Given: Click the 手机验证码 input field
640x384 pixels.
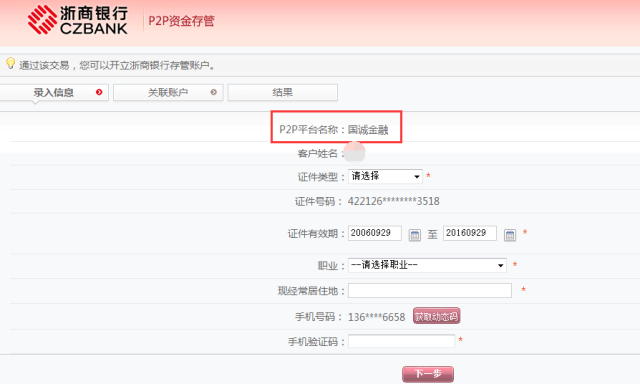Looking at the screenshot, I should click(x=401, y=341).
